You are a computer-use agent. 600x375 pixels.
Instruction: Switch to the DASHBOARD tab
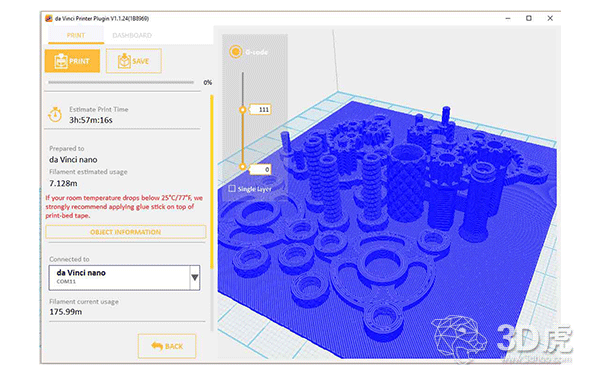tap(132, 35)
